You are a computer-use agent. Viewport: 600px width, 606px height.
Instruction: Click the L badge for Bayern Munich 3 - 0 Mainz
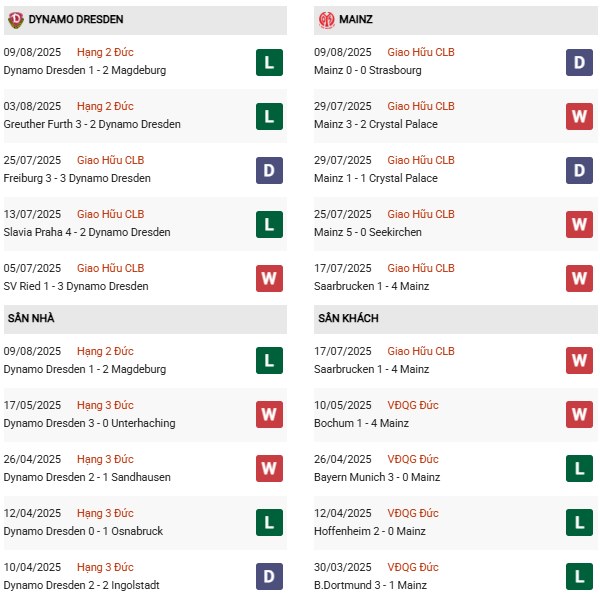pos(578,469)
